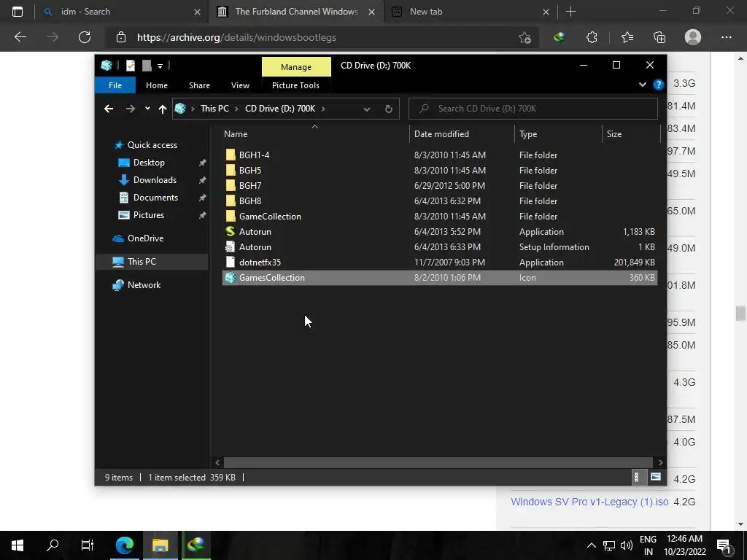Open Documents in navigation pane

155,198
